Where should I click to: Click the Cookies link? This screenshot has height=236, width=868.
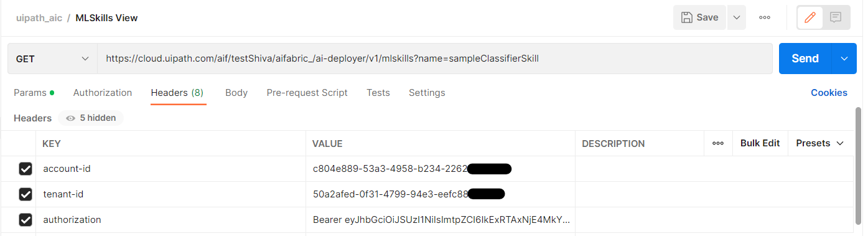pos(829,93)
